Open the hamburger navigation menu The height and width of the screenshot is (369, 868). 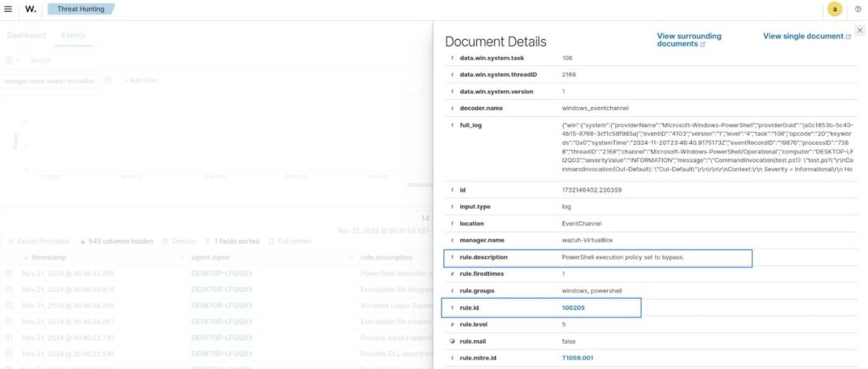tap(8, 9)
